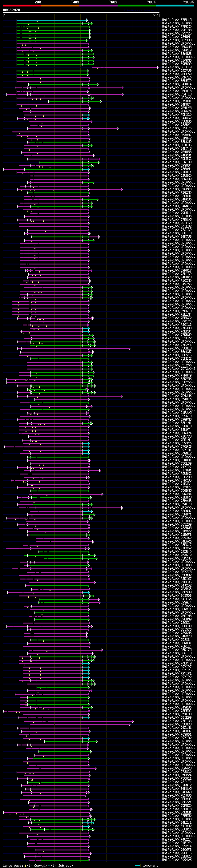The width and height of the screenshot is (197, 868).
Task: Click the UniRef100_C6TLF9 label
Action: tap(177, 68)
